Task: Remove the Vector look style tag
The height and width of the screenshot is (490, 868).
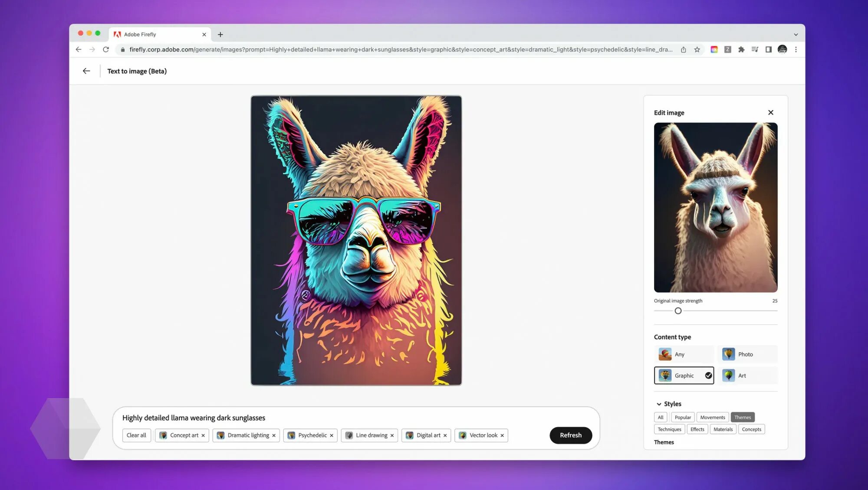Action: pyautogui.click(x=502, y=435)
